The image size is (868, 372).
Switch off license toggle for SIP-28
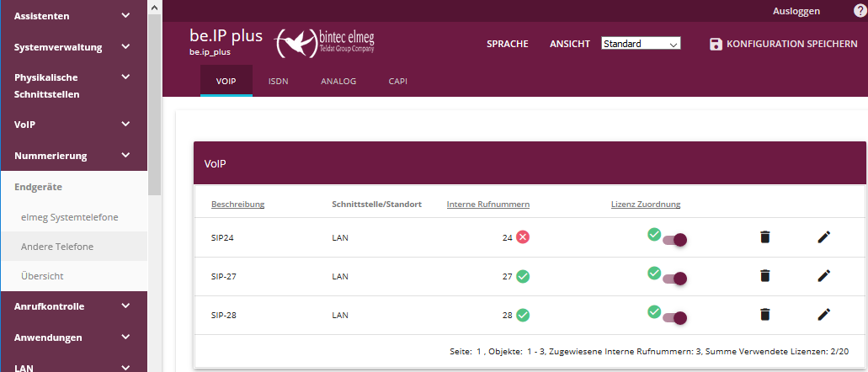(x=674, y=317)
